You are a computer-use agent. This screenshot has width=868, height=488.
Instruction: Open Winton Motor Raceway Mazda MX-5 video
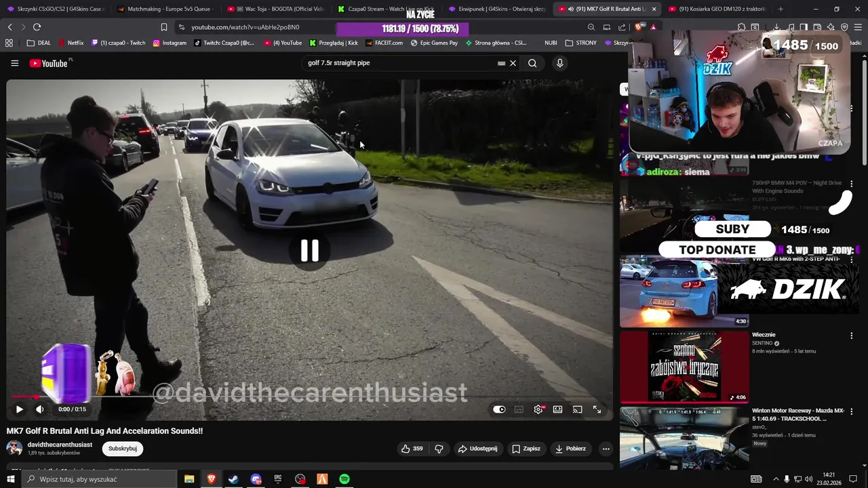click(684, 439)
